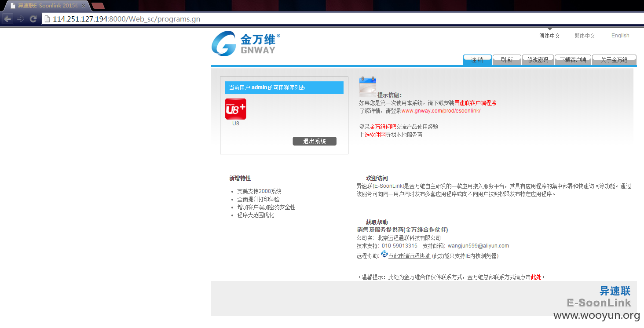Viewport: 644px width, 328px height.
Task: Click the U8 label under the icon
Action: point(236,124)
